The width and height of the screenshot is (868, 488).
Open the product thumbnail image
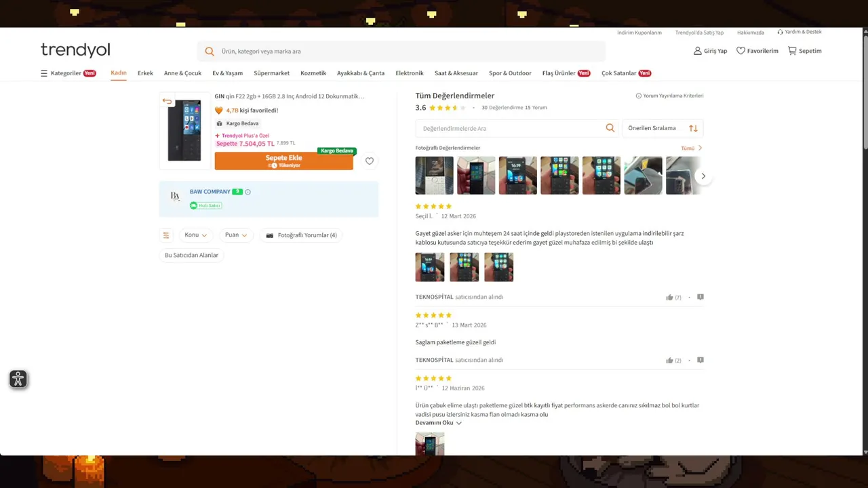[x=184, y=130]
